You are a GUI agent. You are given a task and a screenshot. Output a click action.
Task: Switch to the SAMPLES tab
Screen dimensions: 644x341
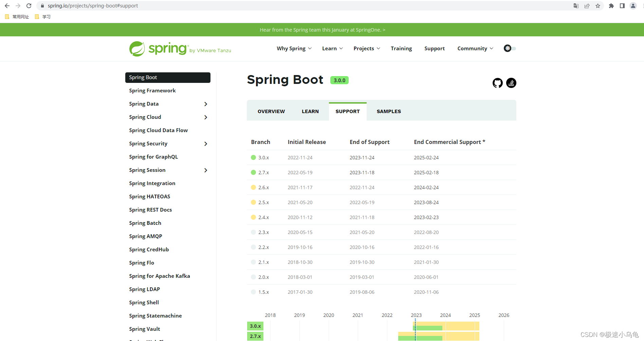389,111
